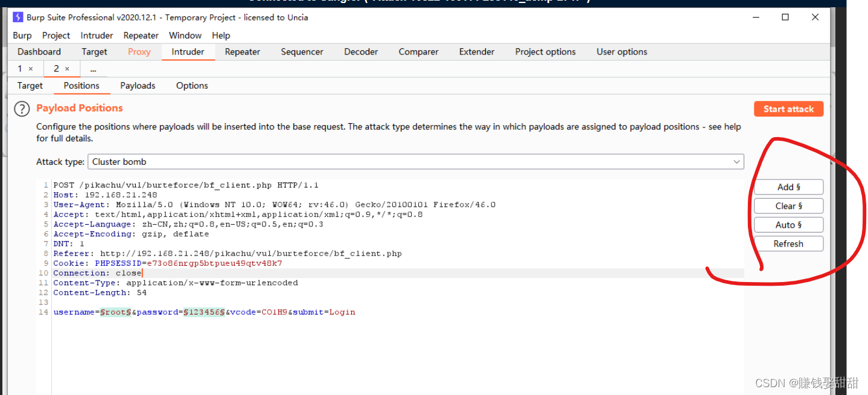Open the Sequencer tab
Screen dimensions: 868x395
(x=302, y=52)
